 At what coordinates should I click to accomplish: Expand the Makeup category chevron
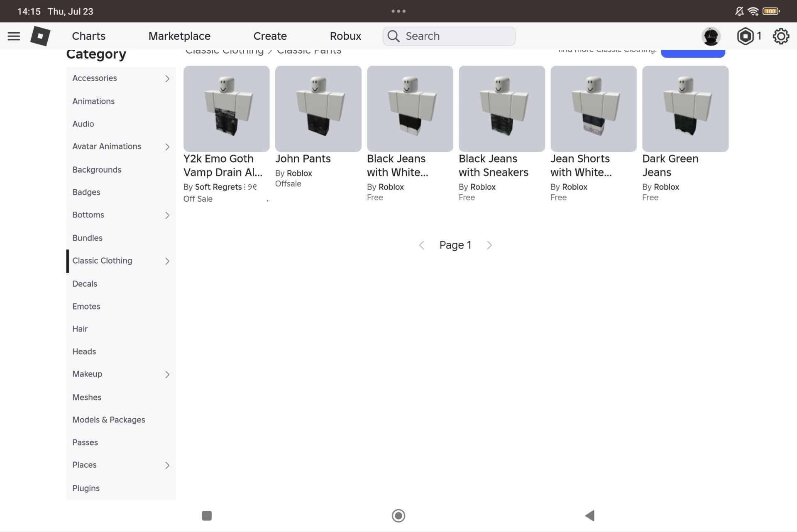pos(167,375)
